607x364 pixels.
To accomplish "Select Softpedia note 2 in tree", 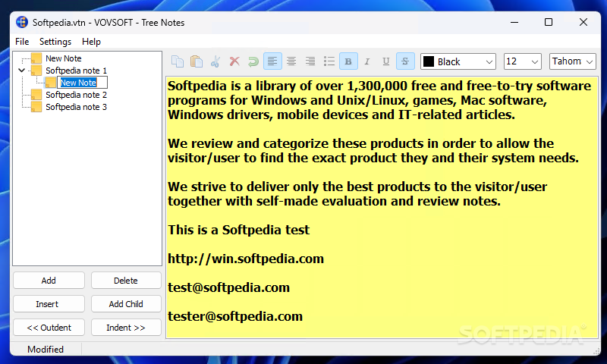I will click(77, 95).
